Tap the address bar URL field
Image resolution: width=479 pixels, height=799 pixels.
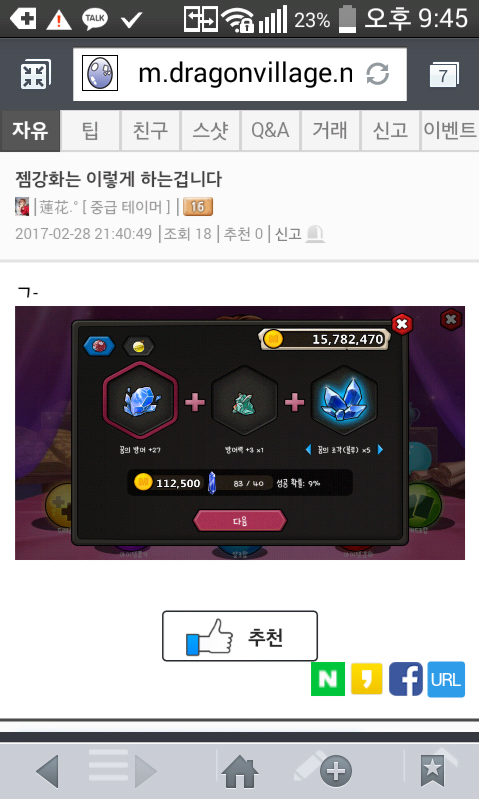[x=240, y=74]
